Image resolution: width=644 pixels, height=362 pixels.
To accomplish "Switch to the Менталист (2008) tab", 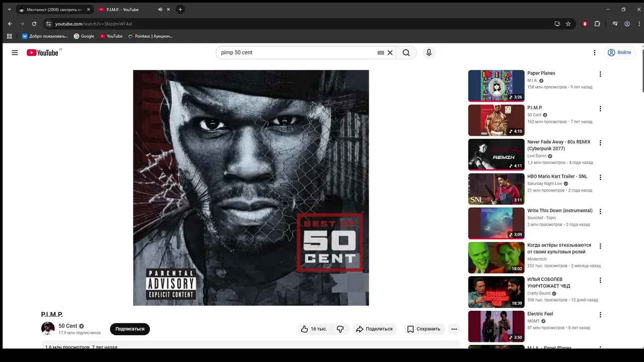I will pos(54,10).
